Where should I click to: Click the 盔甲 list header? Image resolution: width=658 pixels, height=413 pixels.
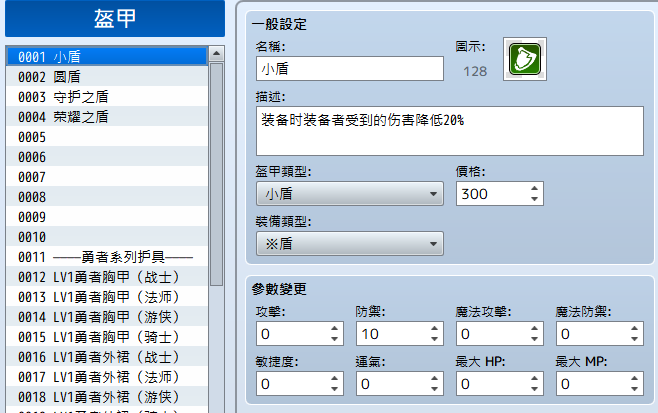[x=115, y=18]
